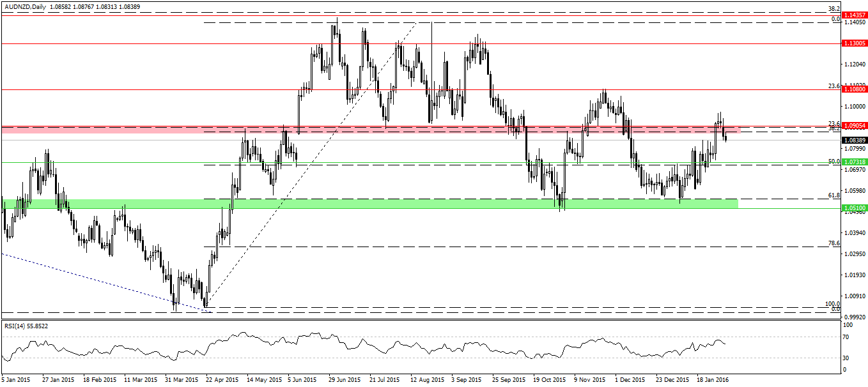The height and width of the screenshot is (387, 868).
Task: Click the green support zone rectangle
Action: click(371, 203)
